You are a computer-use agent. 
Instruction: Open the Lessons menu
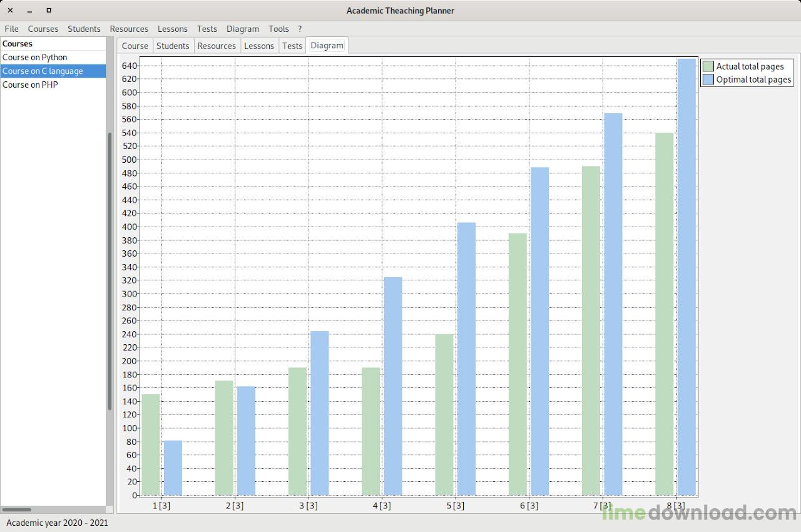(173, 29)
